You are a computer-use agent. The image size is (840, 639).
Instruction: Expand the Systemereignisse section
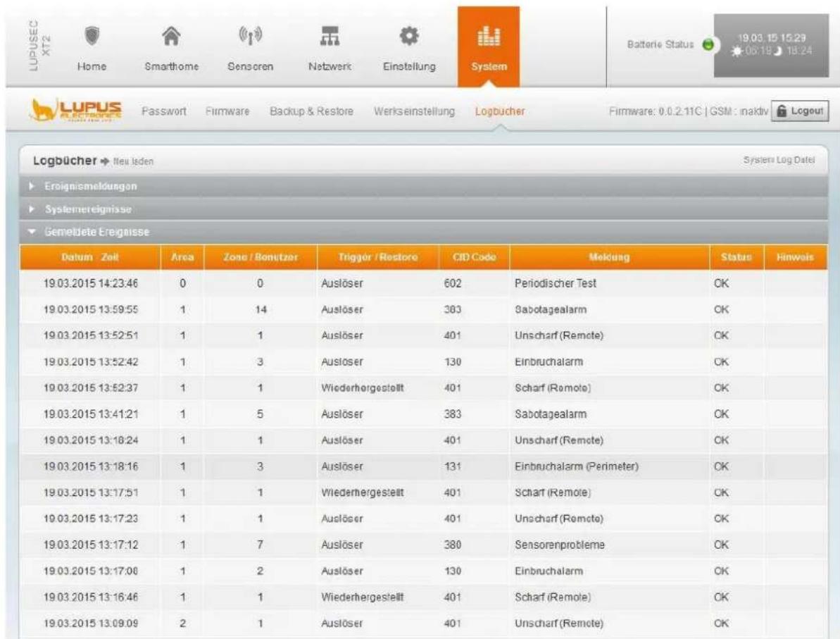coord(424,209)
